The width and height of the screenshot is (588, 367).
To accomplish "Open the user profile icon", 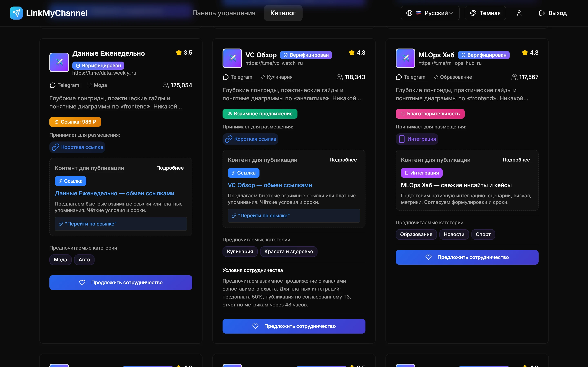I will [519, 13].
